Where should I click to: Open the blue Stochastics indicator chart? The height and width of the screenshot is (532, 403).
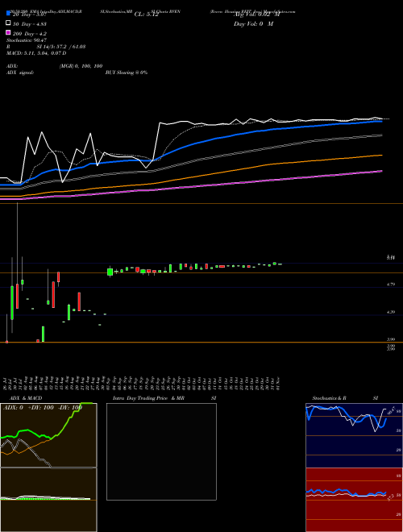pos(354,435)
